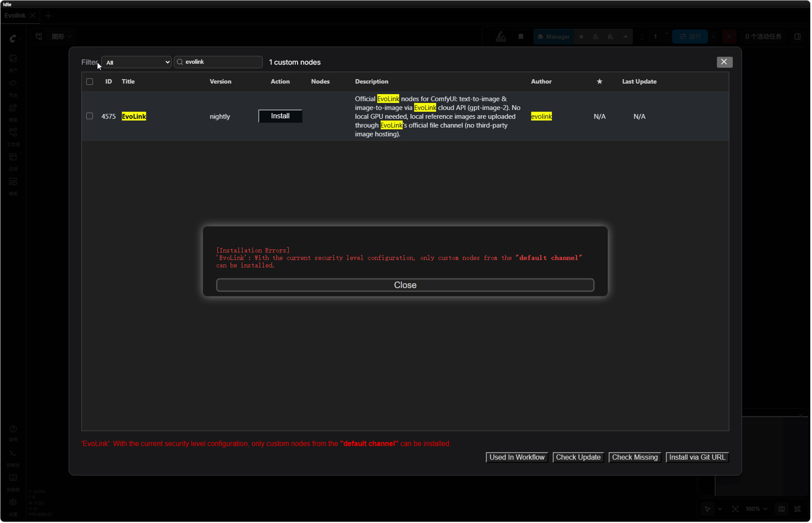Tick the select-all checkbox in table header
Viewport: 812px width, 523px height.
(x=90, y=82)
